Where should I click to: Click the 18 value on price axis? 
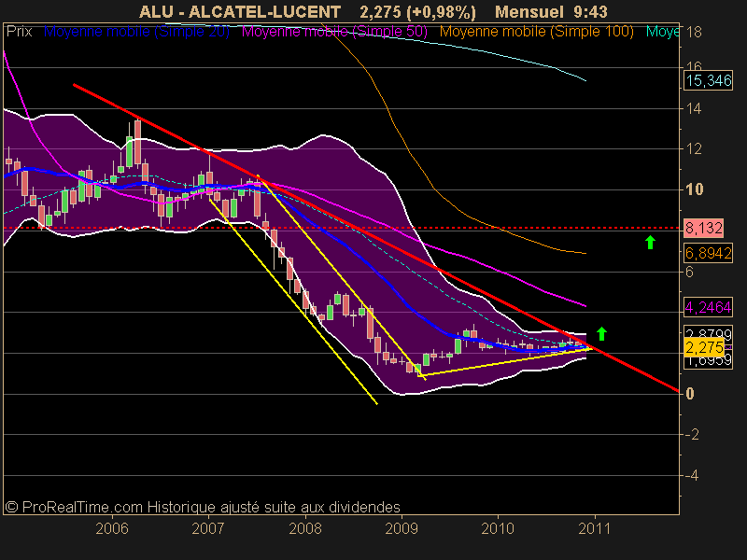694,32
